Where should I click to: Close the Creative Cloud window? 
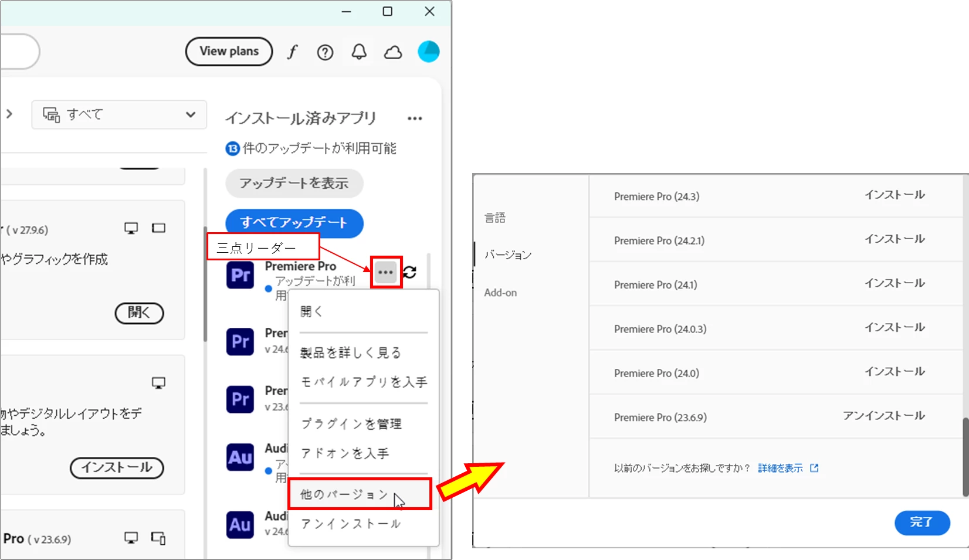[429, 11]
